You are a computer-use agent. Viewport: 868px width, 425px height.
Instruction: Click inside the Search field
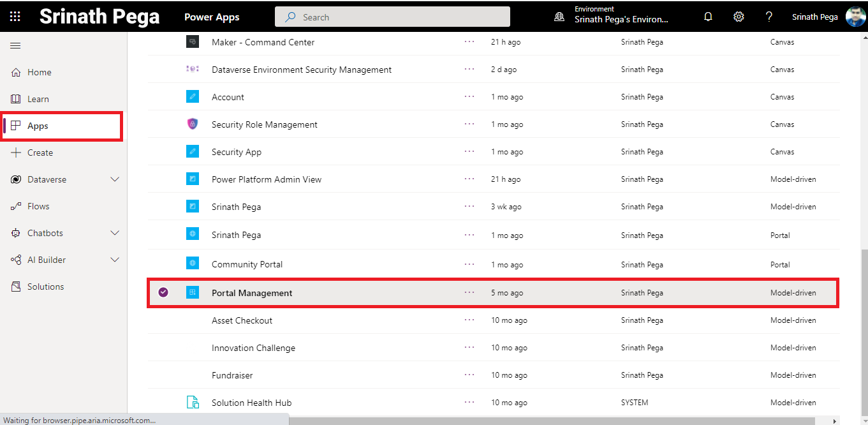[x=392, y=17]
